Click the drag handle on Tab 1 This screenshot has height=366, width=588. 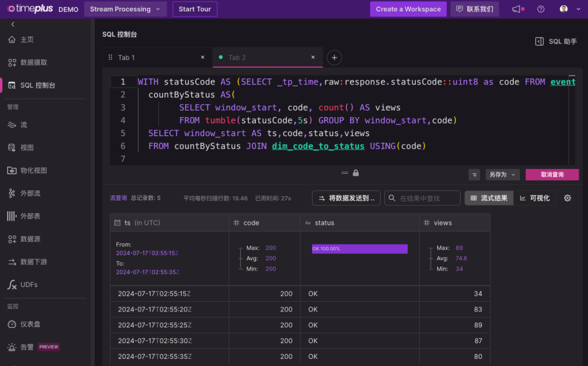click(110, 57)
